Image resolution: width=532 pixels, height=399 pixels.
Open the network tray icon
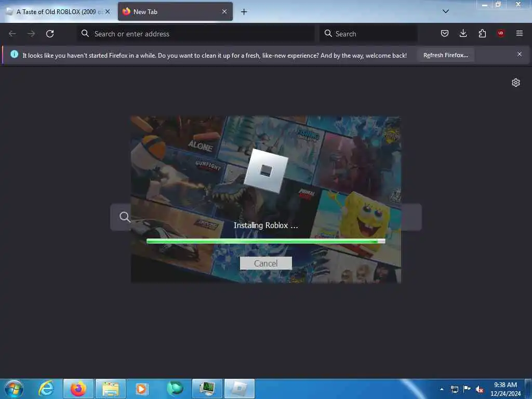(x=454, y=389)
